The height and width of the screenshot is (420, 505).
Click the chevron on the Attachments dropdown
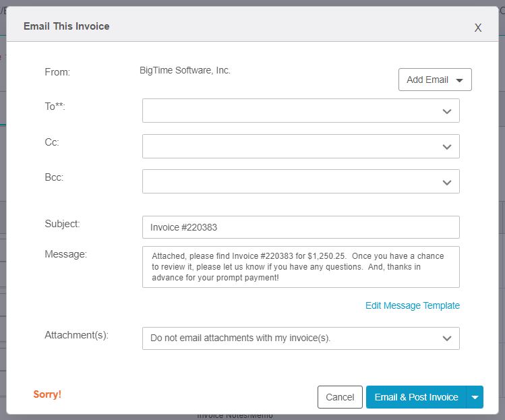pos(447,338)
